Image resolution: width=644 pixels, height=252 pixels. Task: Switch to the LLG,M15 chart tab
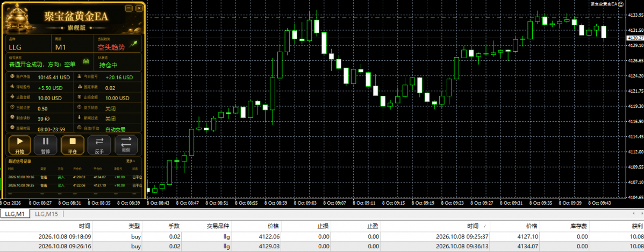[x=46, y=214]
